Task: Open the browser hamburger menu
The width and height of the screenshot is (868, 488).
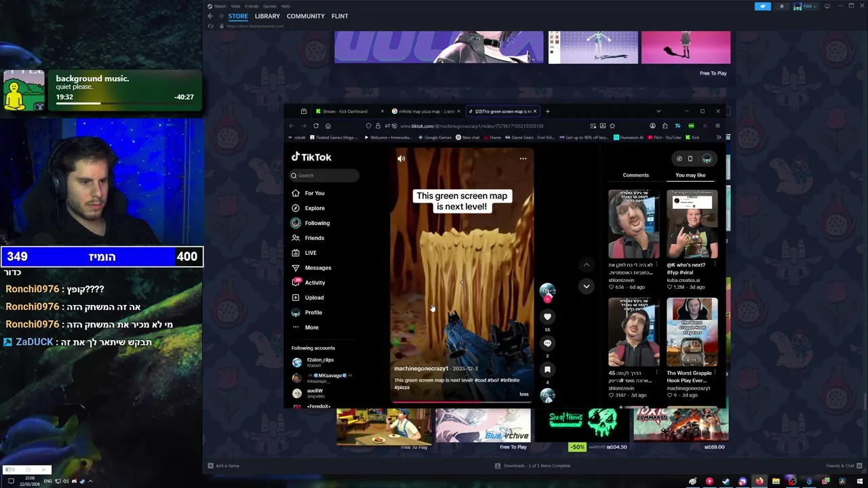Action: coord(717,126)
